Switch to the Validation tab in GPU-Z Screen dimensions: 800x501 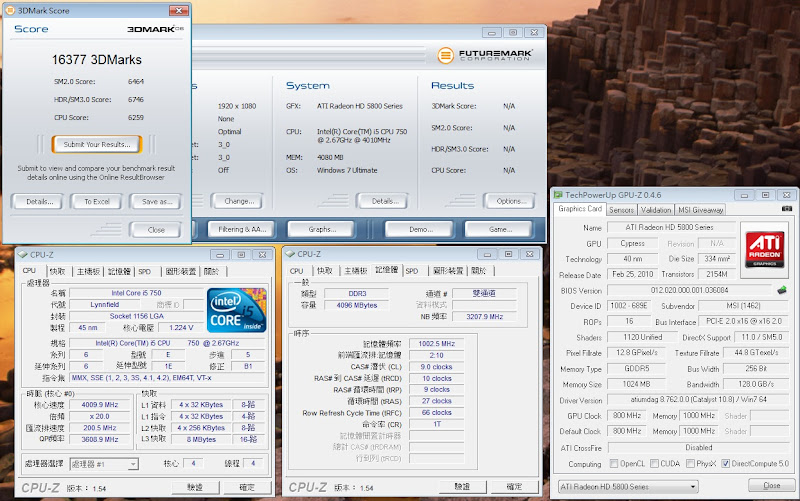point(656,210)
